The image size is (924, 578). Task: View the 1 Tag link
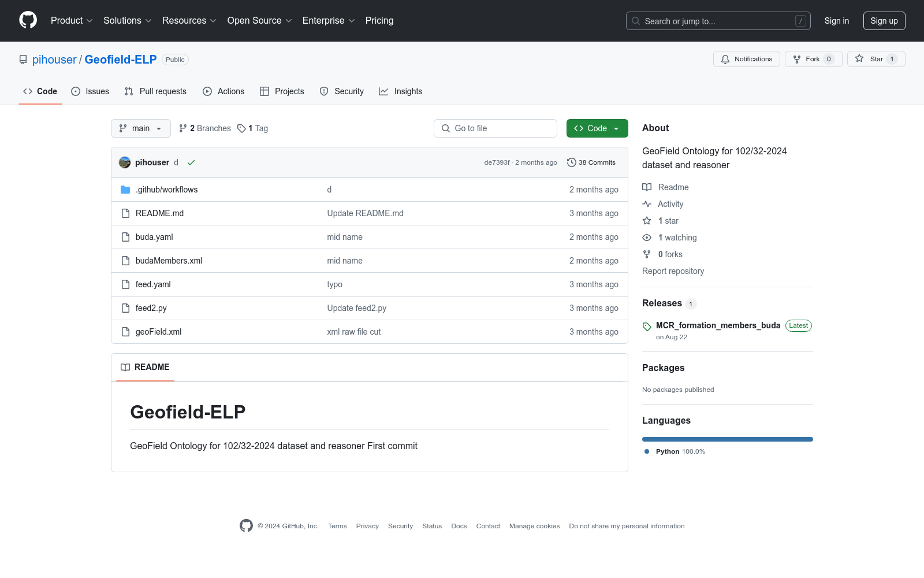[x=253, y=128]
